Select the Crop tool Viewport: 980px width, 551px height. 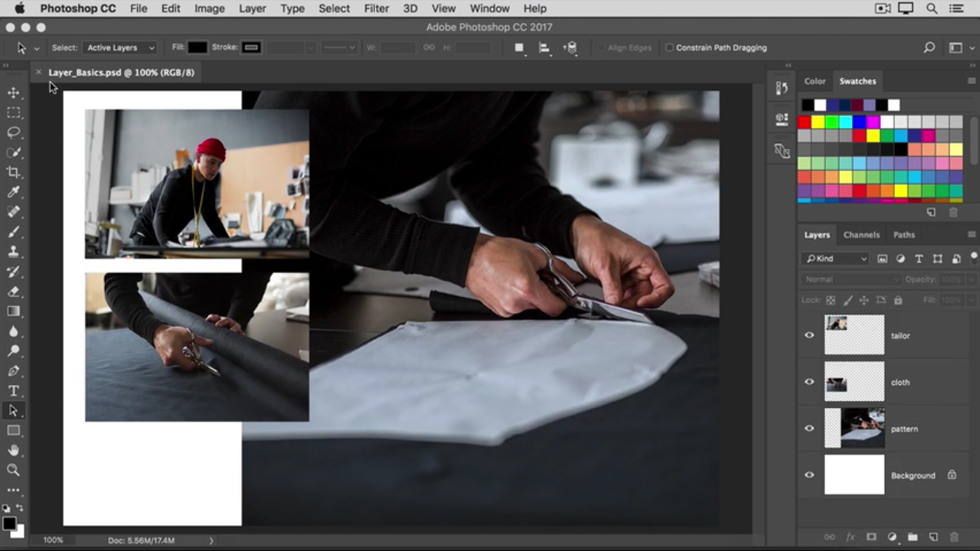click(14, 172)
